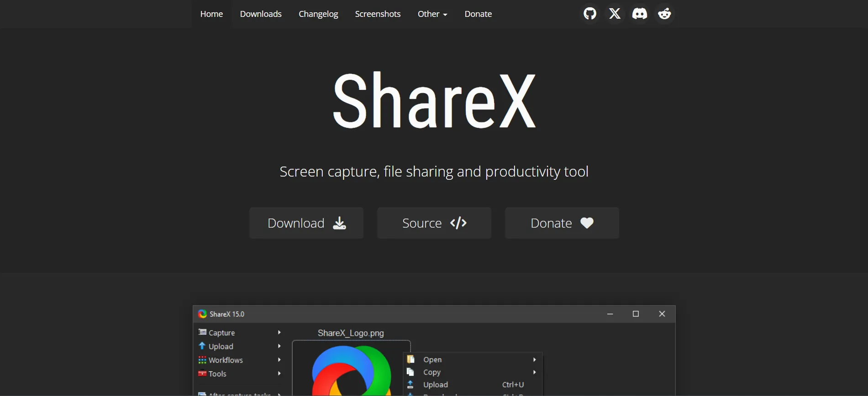Expand the Open context submenu arrow
The image size is (868, 396).
tap(534, 360)
